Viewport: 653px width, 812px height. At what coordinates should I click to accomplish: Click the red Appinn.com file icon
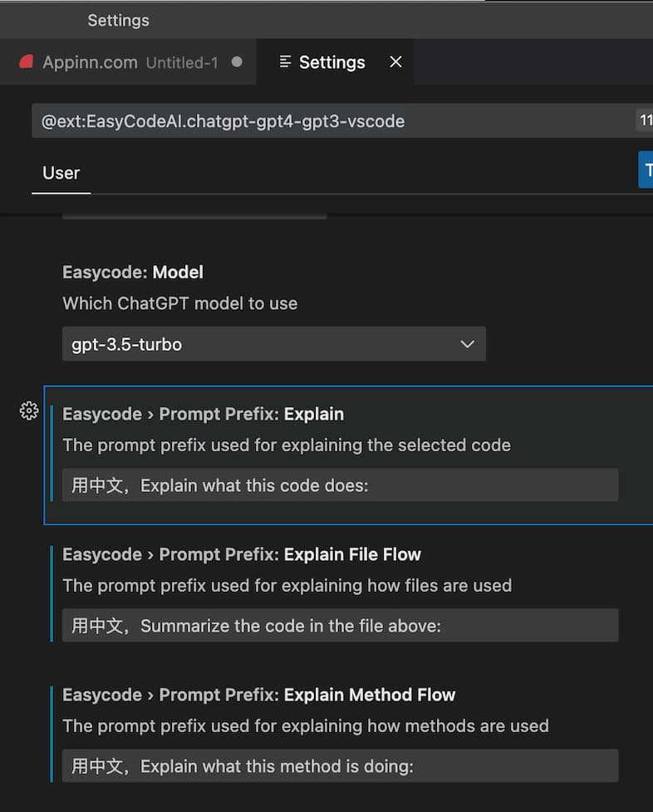point(26,62)
